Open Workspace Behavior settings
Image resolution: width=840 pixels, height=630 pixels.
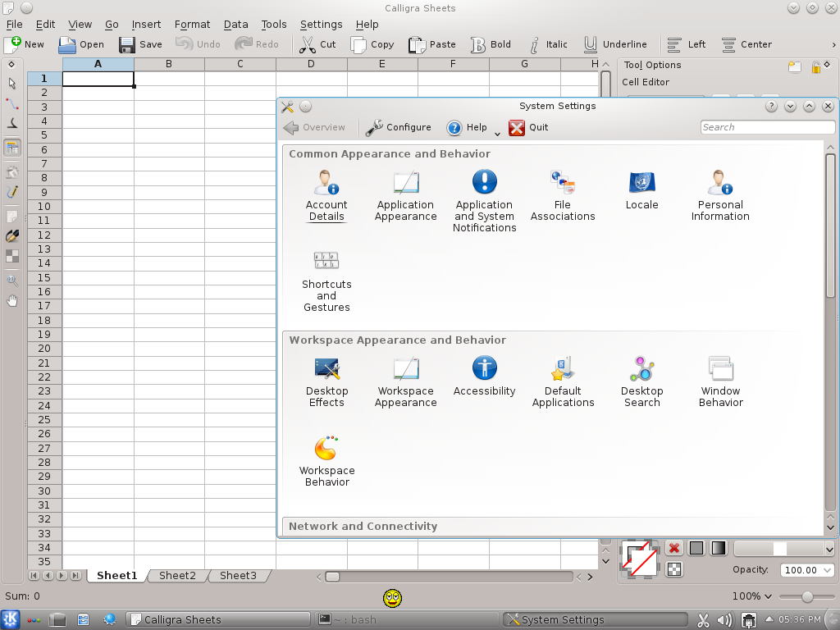coord(326,461)
